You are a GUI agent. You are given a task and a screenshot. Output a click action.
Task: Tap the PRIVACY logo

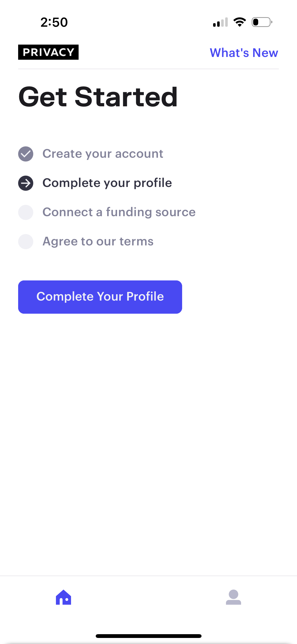[48, 52]
